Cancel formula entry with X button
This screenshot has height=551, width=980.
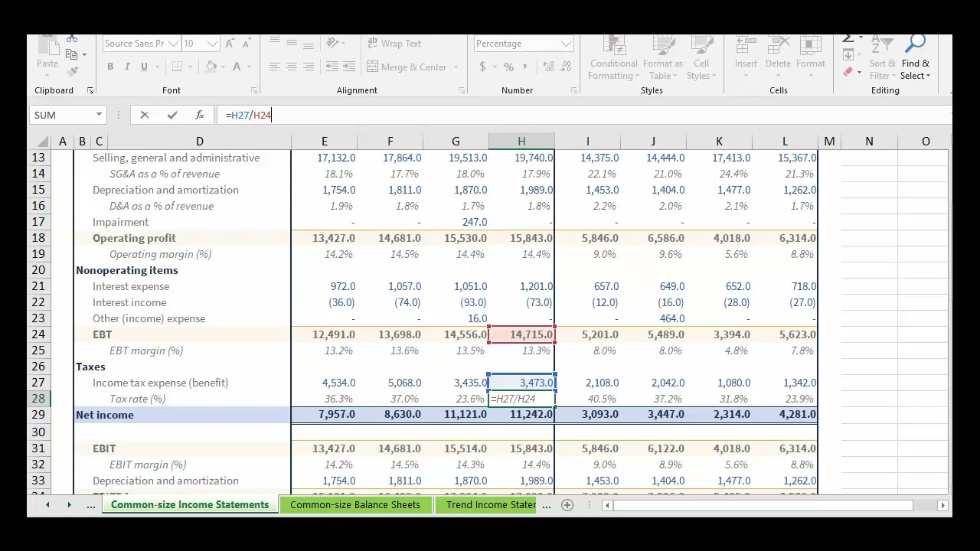pos(145,115)
